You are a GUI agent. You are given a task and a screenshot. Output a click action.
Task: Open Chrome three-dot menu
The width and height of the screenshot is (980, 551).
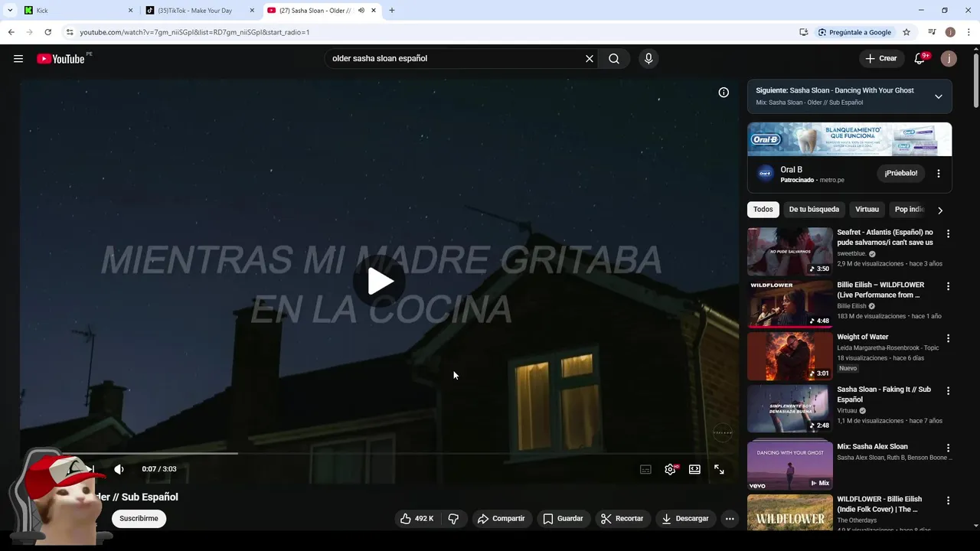coord(969,32)
